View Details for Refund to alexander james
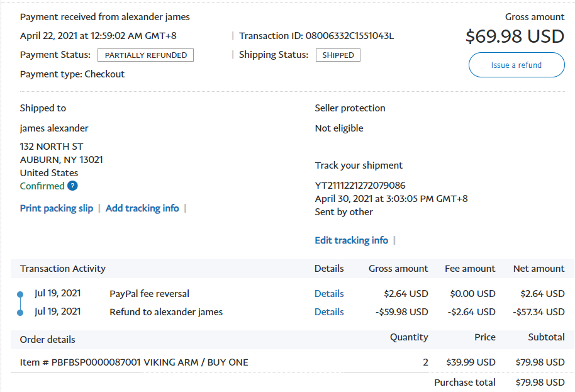 (x=329, y=312)
